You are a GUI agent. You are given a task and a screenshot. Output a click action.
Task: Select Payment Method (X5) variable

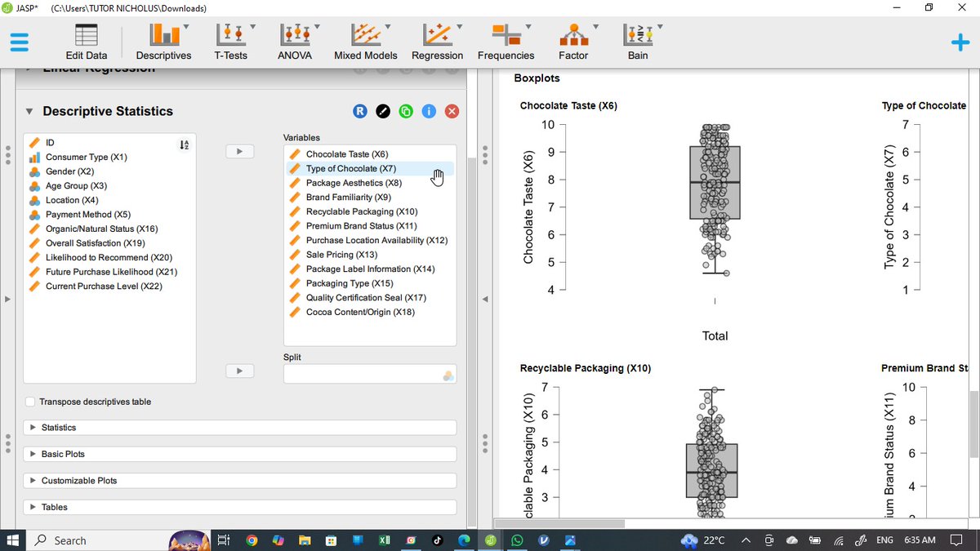tap(87, 215)
